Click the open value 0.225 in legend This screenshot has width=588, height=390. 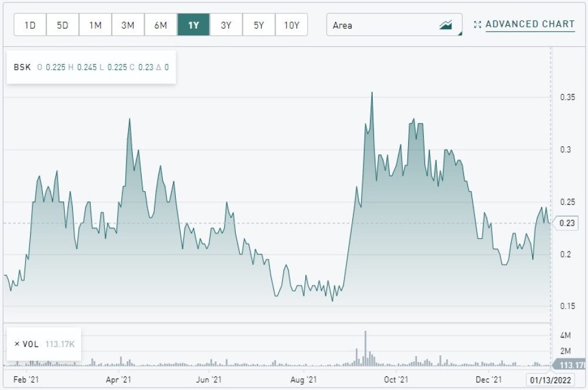point(55,67)
